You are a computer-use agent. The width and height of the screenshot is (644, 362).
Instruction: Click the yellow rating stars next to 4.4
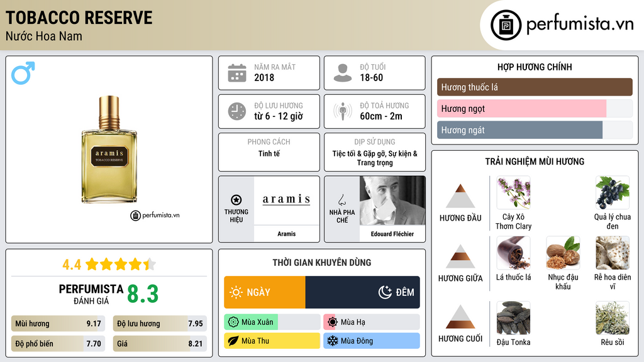pyautogui.click(x=121, y=265)
